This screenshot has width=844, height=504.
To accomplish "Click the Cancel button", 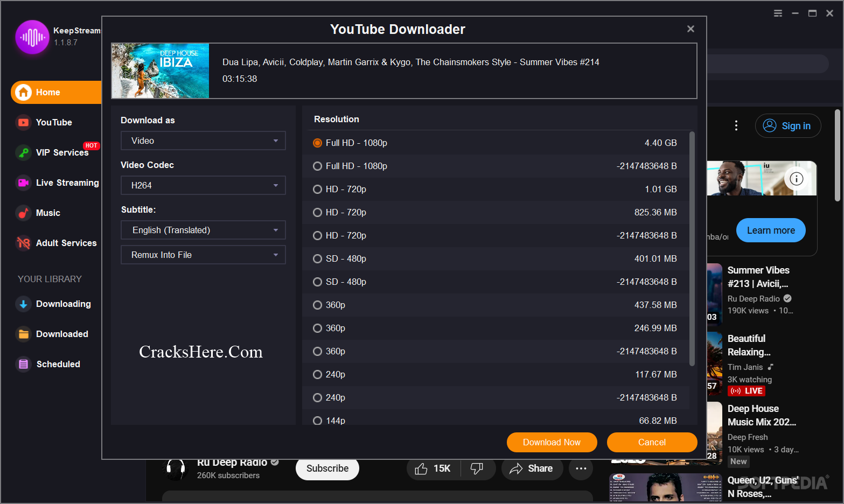I will pos(652,443).
